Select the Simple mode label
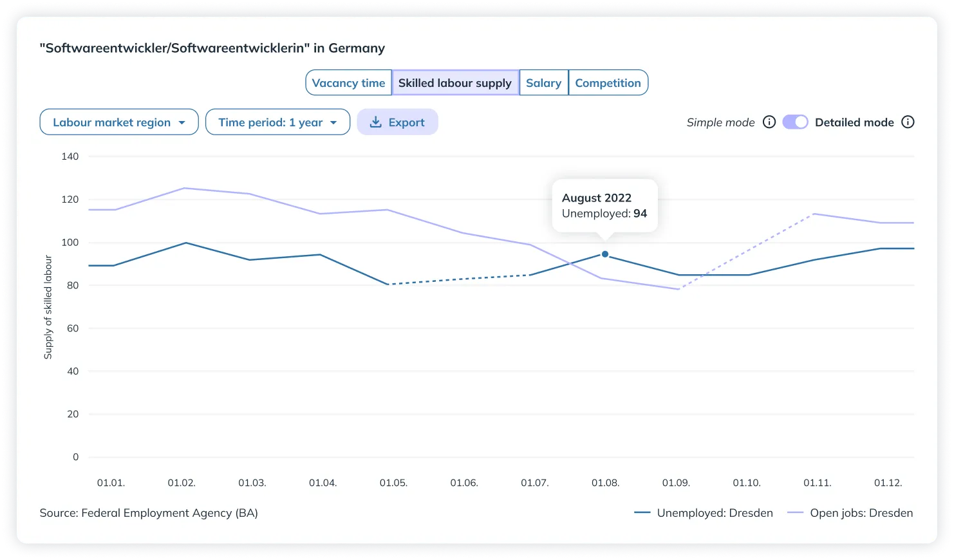The image size is (954, 560). [x=720, y=122]
